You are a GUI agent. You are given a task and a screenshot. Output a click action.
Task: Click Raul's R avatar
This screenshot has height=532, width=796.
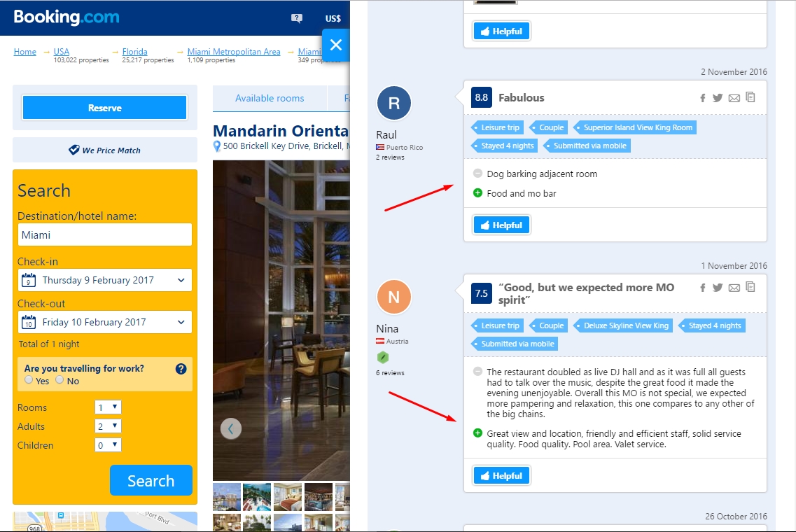394,103
